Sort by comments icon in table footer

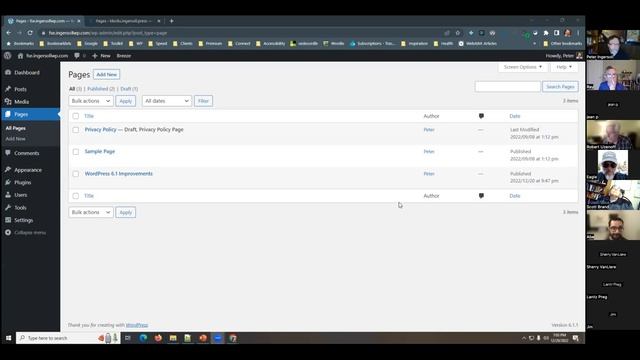tap(481, 196)
